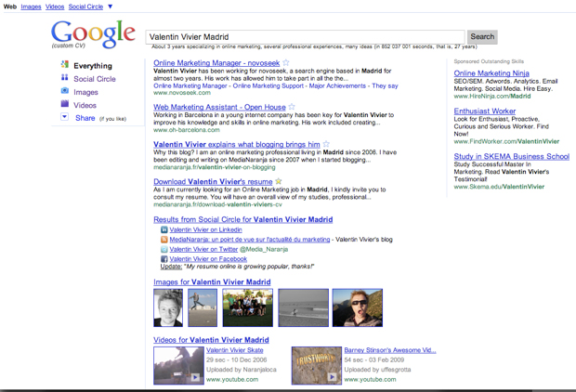Open the Online Marketing Ninja sponsored link
Viewport: 576px width, 392px height.
pos(491,73)
